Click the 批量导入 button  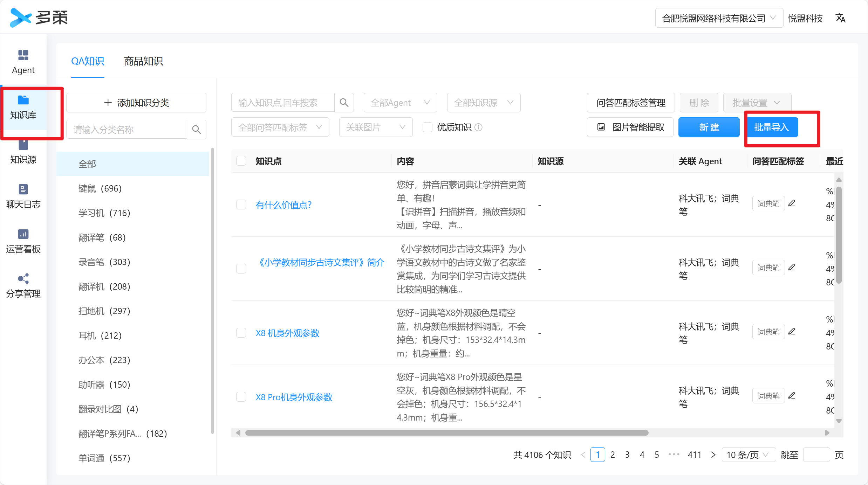tap(771, 127)
